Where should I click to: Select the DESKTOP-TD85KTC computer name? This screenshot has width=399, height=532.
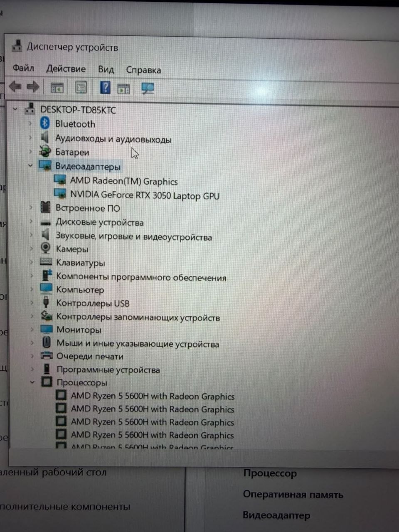pyautogui.click(x=78, y=110)
